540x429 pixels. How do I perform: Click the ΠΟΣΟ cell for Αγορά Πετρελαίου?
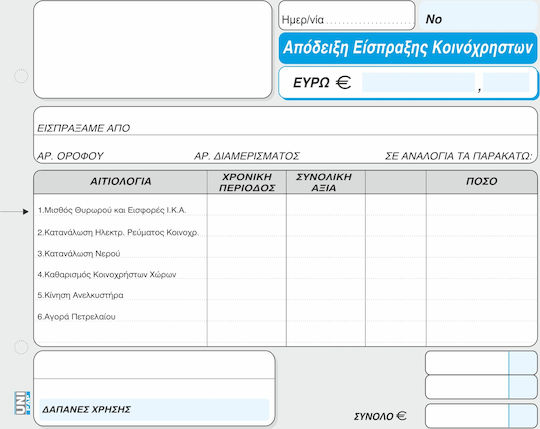pyautogui.click(x=482, y=311)
